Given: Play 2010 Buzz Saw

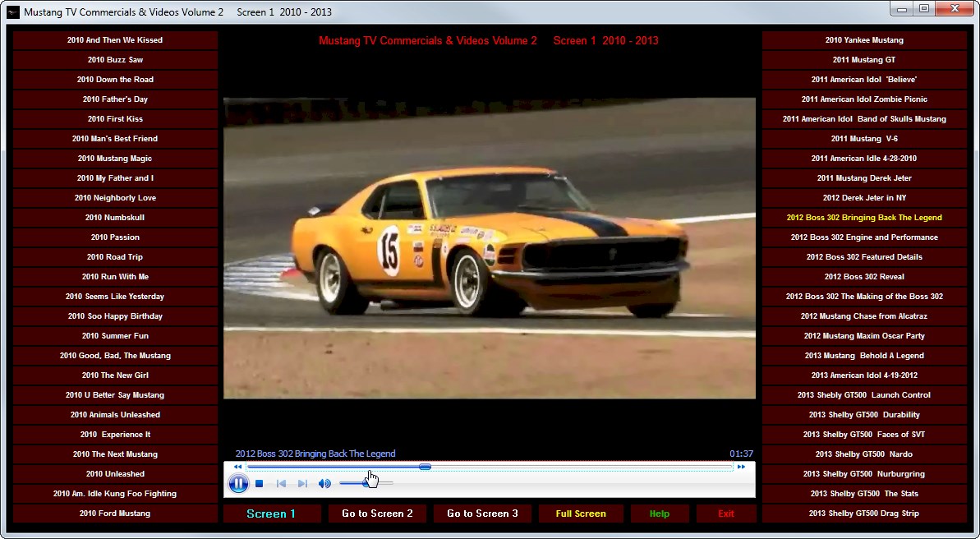Looking at the screenshot, I should click(115, 60).
